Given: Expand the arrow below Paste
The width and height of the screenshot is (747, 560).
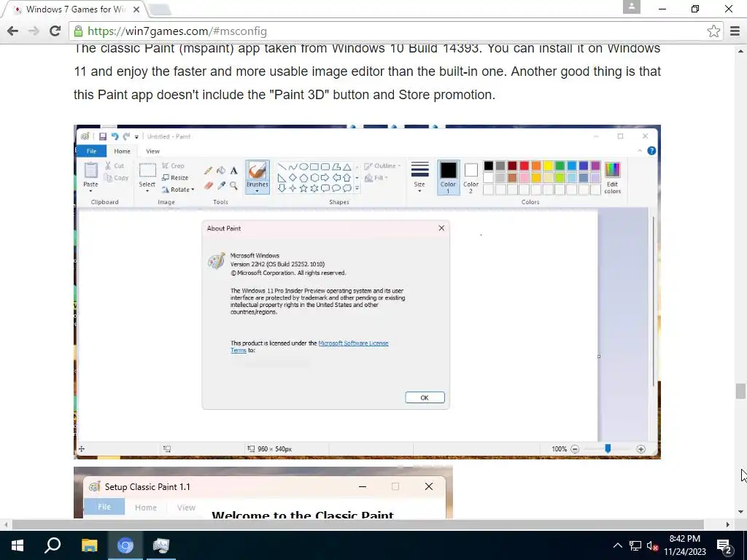Looking at the screenshot, I should coord(90,190).
